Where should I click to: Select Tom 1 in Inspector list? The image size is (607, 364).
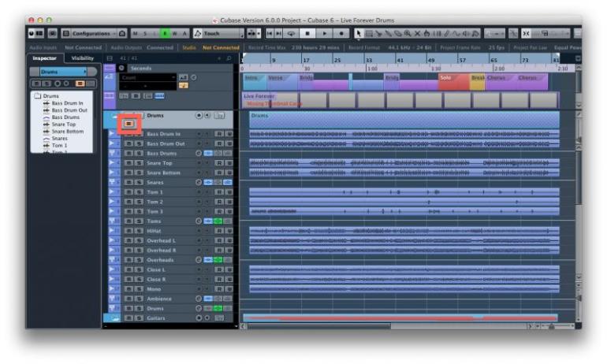59,146
